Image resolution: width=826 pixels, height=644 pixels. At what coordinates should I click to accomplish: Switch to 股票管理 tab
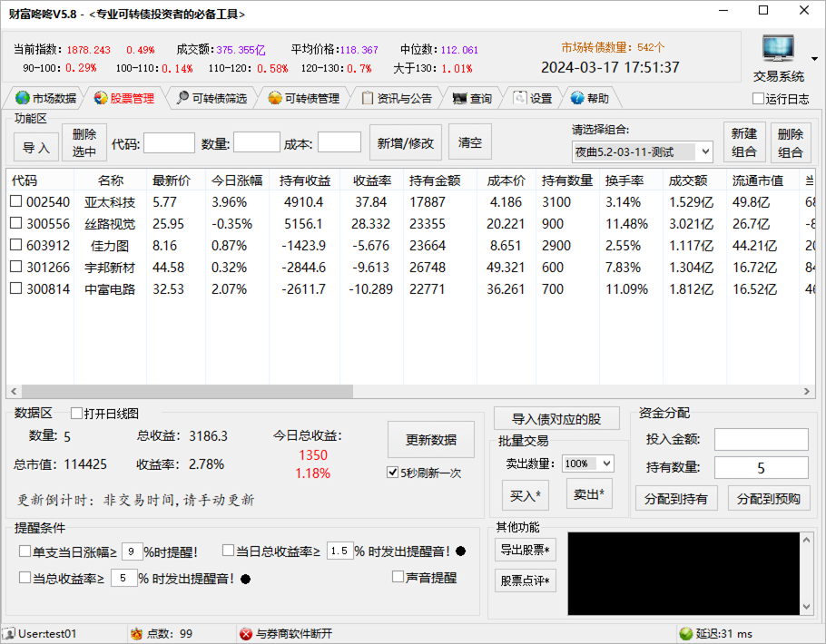[x=124, y=98]
